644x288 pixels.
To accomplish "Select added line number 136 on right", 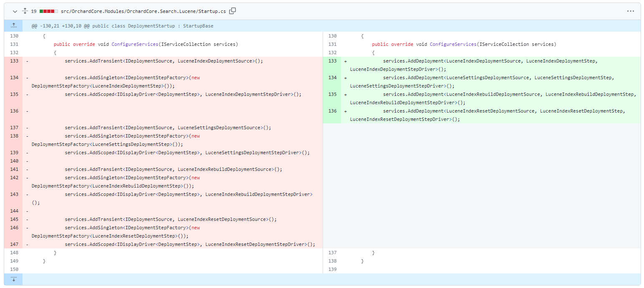I will [x=332, y=111].
